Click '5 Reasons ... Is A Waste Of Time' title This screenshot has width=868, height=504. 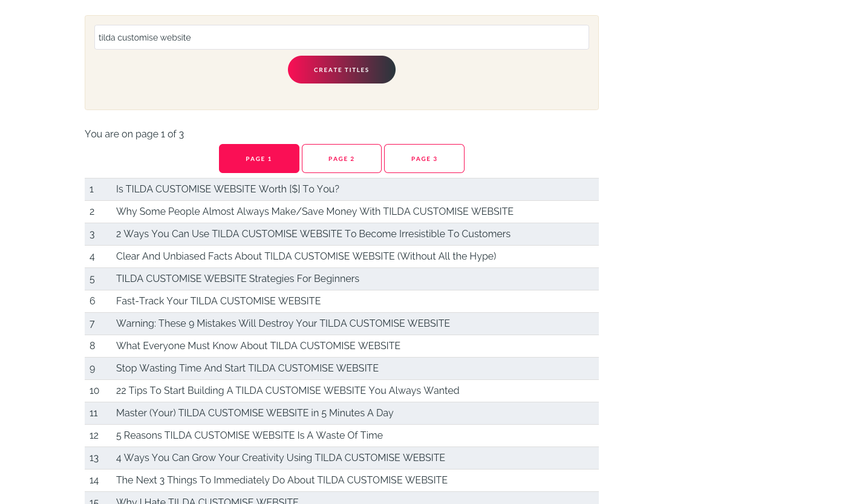coord(249,436)
